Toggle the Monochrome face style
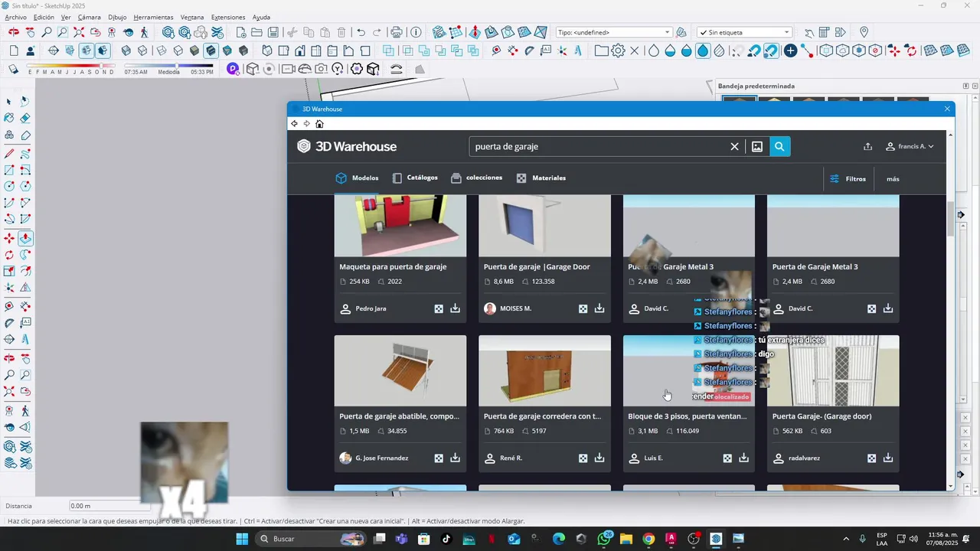The image size is (980, 551). 227,51
